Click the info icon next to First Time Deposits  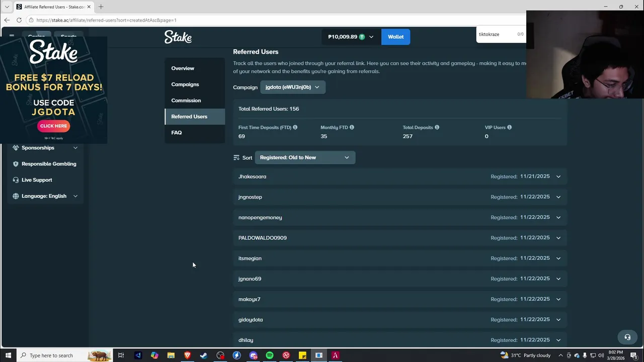point(295,127)
